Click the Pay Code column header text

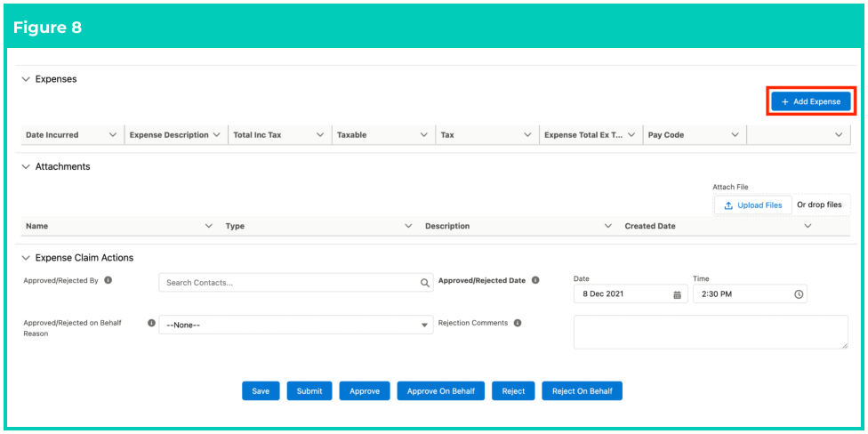(x=666, y=135)
